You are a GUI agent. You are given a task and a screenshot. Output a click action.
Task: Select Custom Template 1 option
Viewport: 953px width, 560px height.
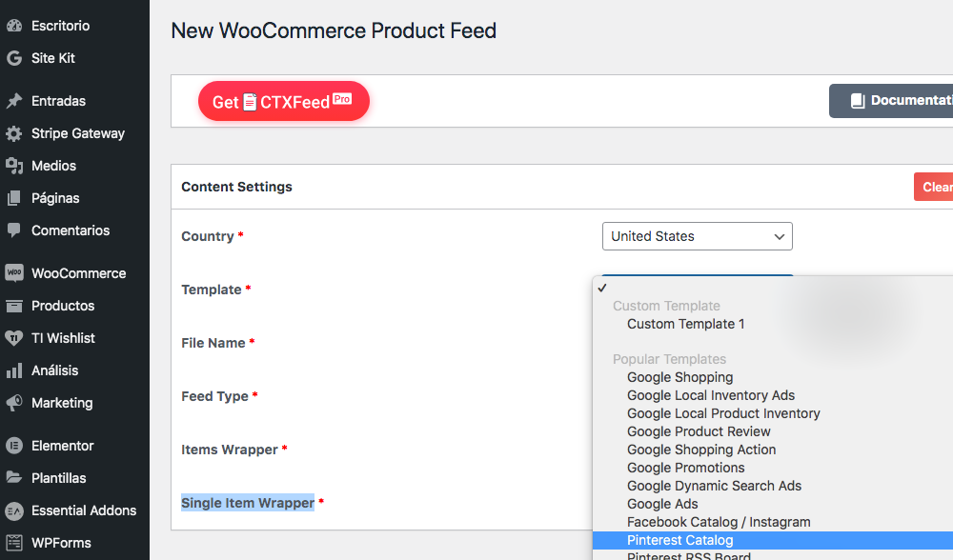(x=685, y=324)
